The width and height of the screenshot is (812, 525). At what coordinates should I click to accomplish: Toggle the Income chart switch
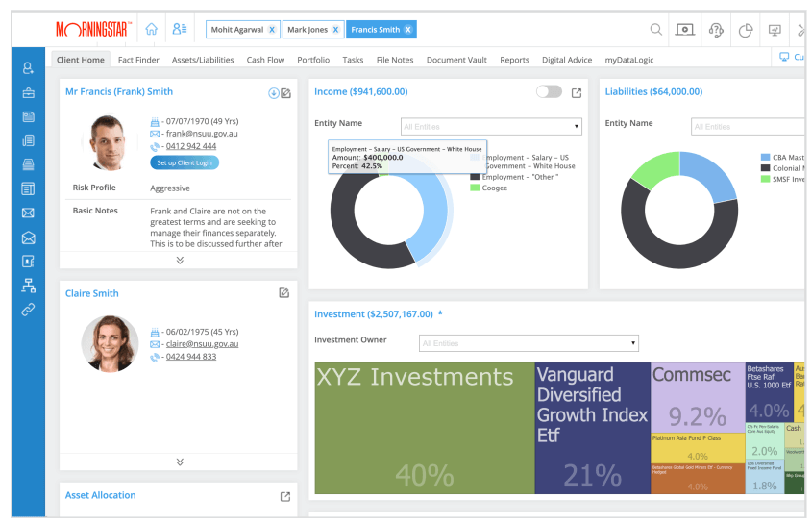[x=549, y=91]
